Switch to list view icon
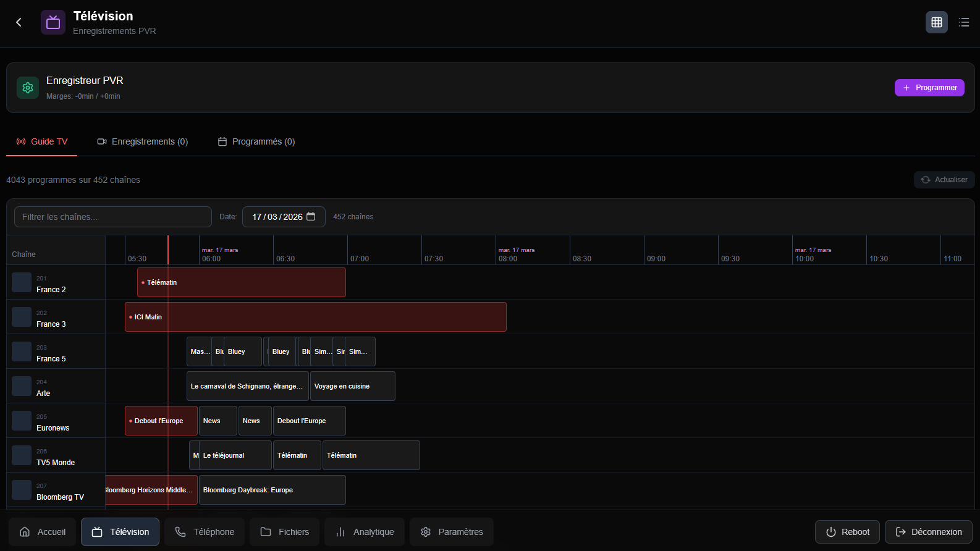The height and width of the screenshot is (551, 980). coord(964,22)
